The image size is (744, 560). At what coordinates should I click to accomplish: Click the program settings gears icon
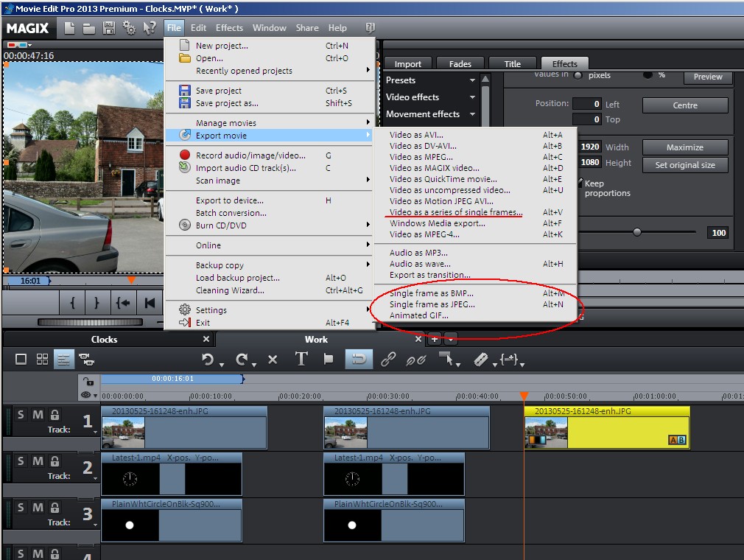tap(130, 28)
